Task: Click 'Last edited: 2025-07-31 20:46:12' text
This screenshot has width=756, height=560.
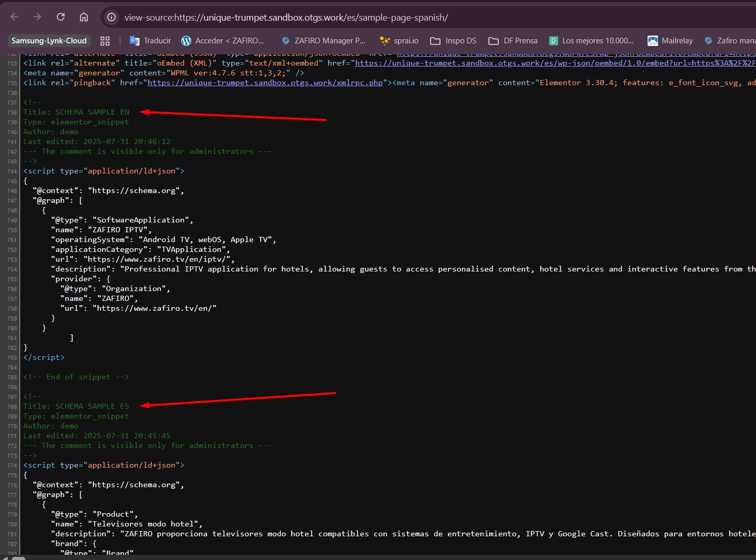Action: click(97, 141)
